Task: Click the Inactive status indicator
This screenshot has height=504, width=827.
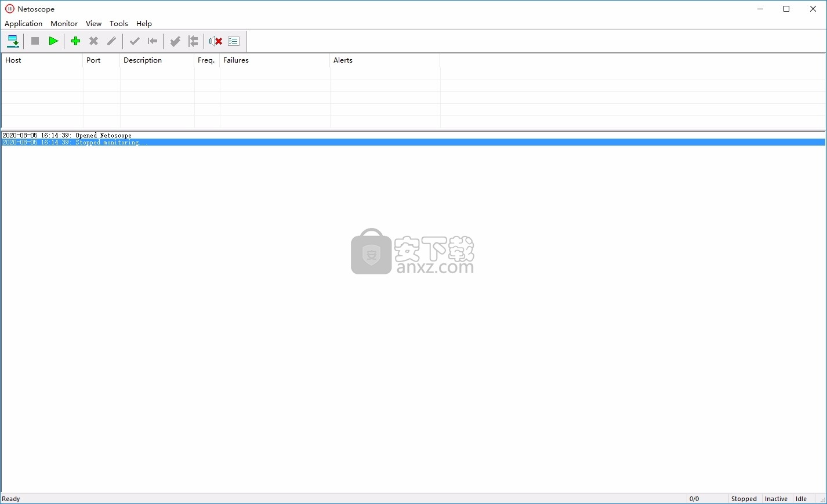Action: [x=776, y=499]
